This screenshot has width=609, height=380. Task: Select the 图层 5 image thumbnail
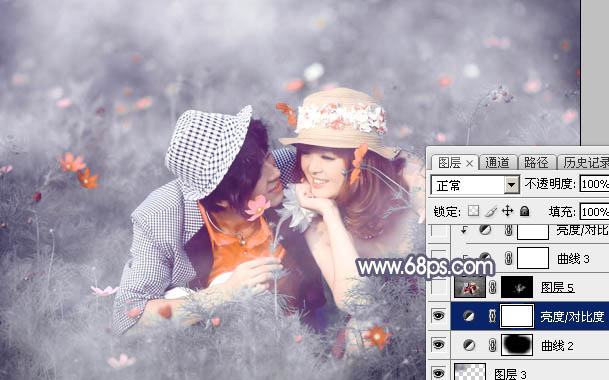(x=470, y=288)
